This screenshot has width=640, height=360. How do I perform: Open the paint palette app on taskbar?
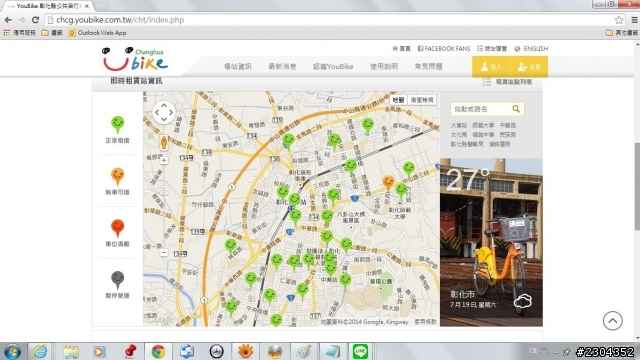[x=303, y=351]
